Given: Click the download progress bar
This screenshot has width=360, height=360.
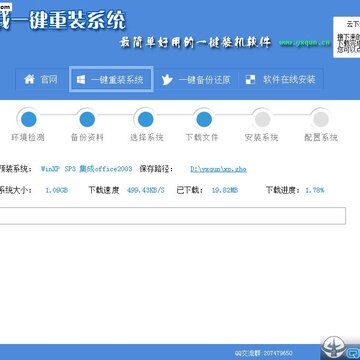Looking at the screenshot, I should [x=173, y=216].
